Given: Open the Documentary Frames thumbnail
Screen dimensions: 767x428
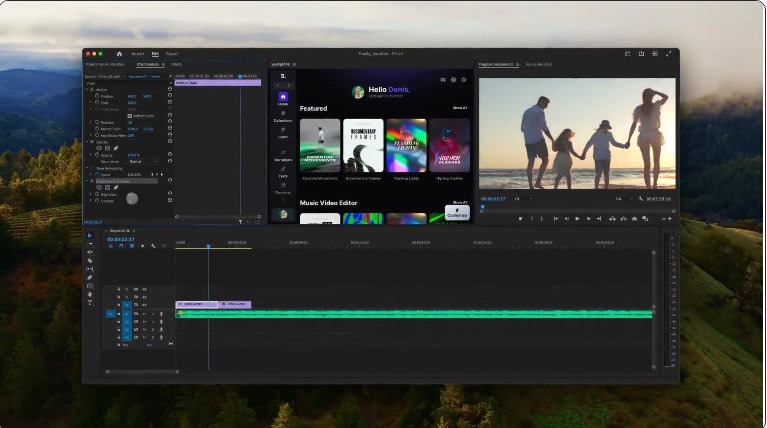Looking at the screenshot, I should click(x=363, y=144).
